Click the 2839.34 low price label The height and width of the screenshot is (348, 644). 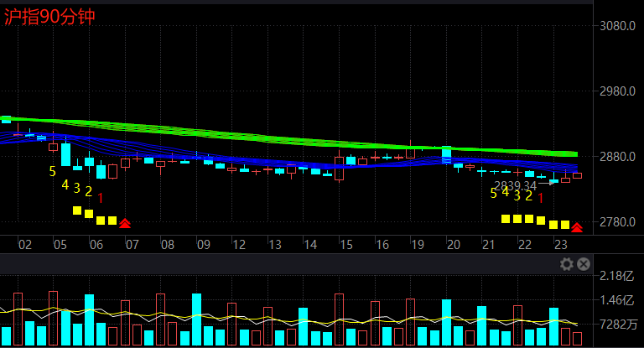pyautogui.click(x=515, y=185)
